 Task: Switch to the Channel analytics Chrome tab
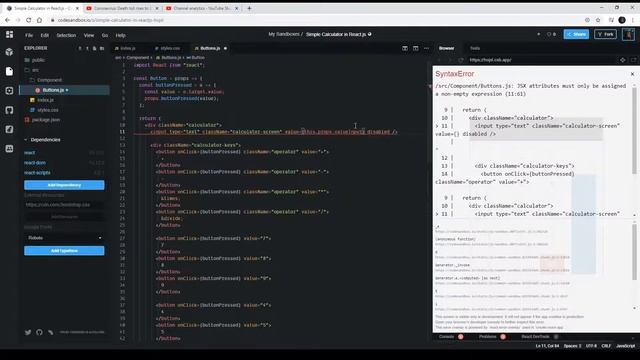click(203, 8)
